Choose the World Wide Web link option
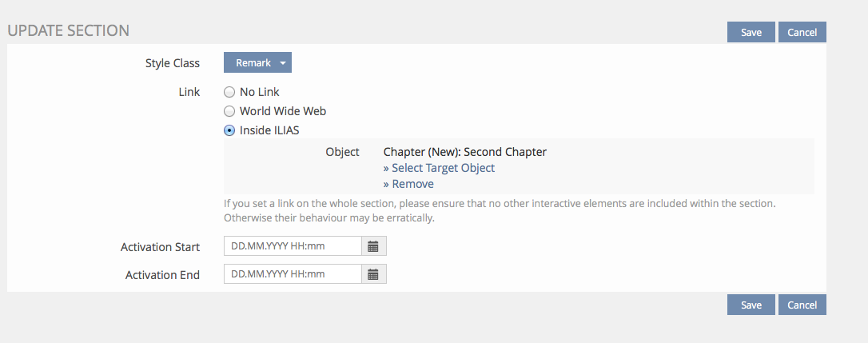Screen dimensions: 868x343 tap(229, 111)
